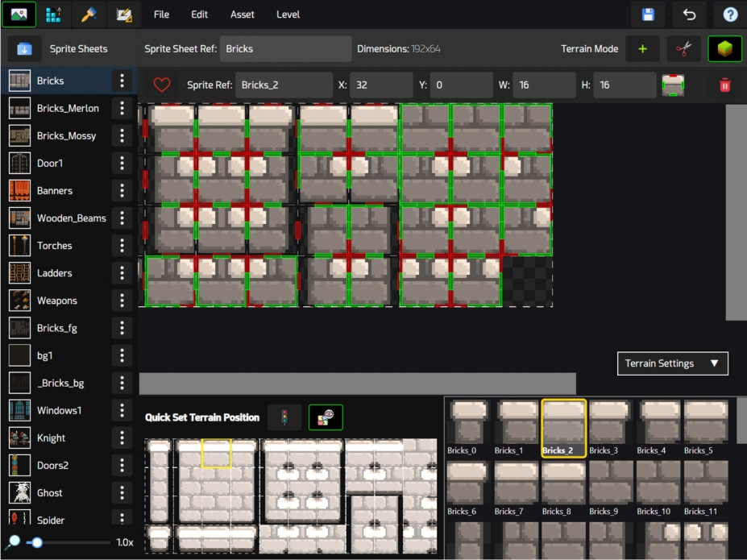Toggle the heart favorite icon
The width and height of the screenshot is (747, 560).
(x=162, y=85)
